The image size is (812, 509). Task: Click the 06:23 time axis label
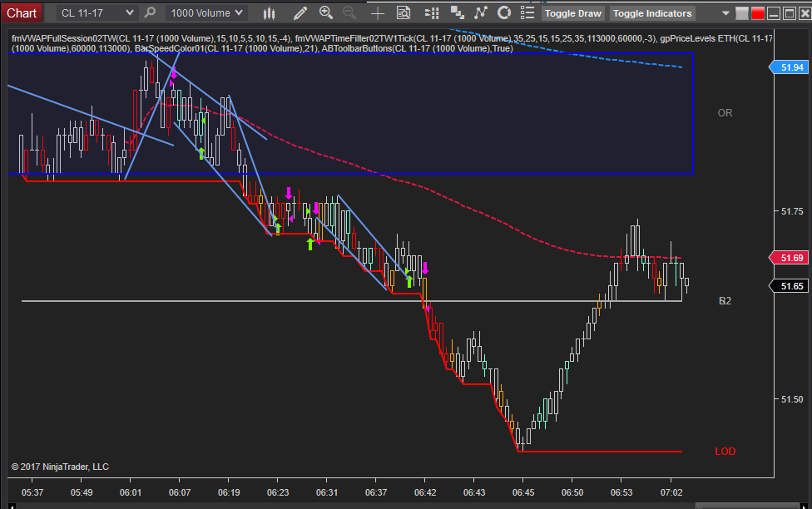pyautogui.click(x=278, y=492)
